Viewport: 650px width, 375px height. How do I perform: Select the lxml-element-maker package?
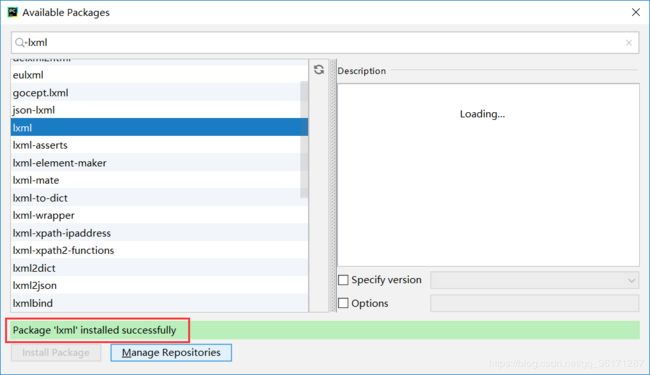pyautogui.click(x=160, y=163)
